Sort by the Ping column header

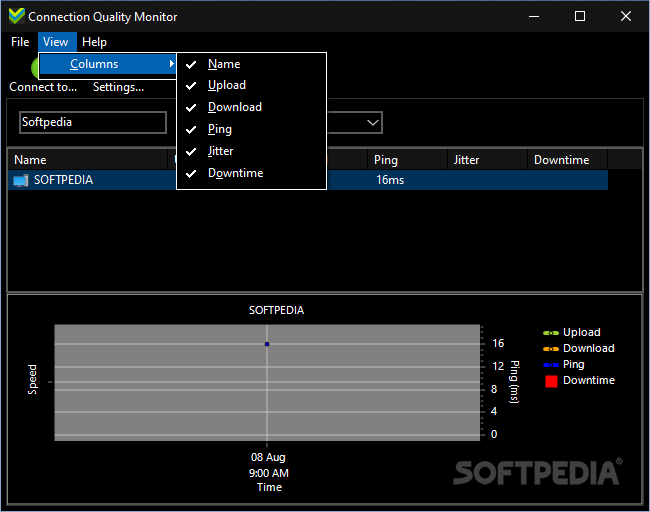click(x=407, y=160)
